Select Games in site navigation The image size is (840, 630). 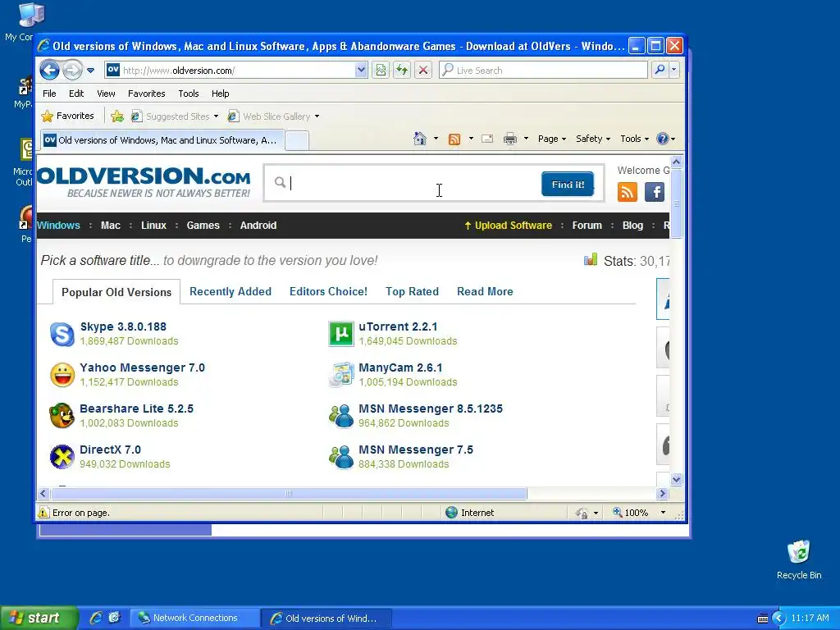tap(203, 226)
